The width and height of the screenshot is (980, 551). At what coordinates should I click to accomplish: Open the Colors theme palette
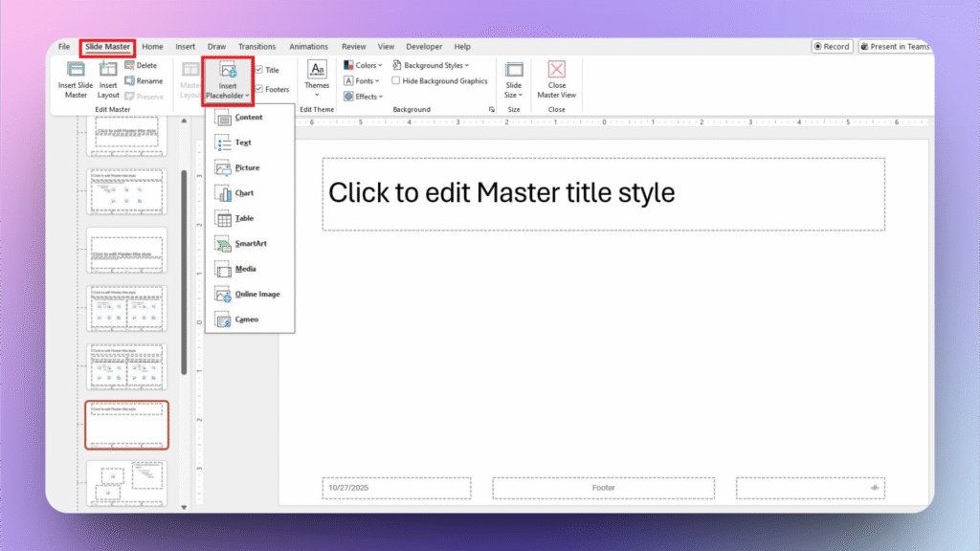(x=363, y=64)
